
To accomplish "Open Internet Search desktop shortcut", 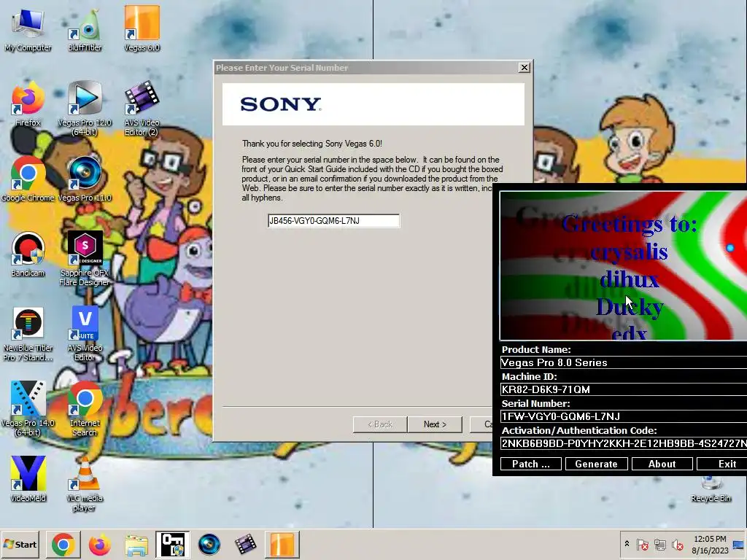I will (85, 410).
